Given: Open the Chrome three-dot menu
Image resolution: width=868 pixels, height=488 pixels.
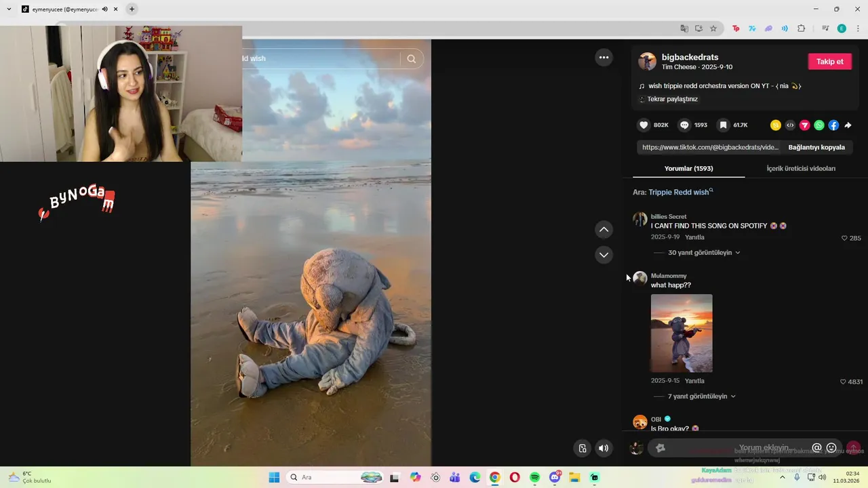Looking at the screenshot, I should point(858,28).
